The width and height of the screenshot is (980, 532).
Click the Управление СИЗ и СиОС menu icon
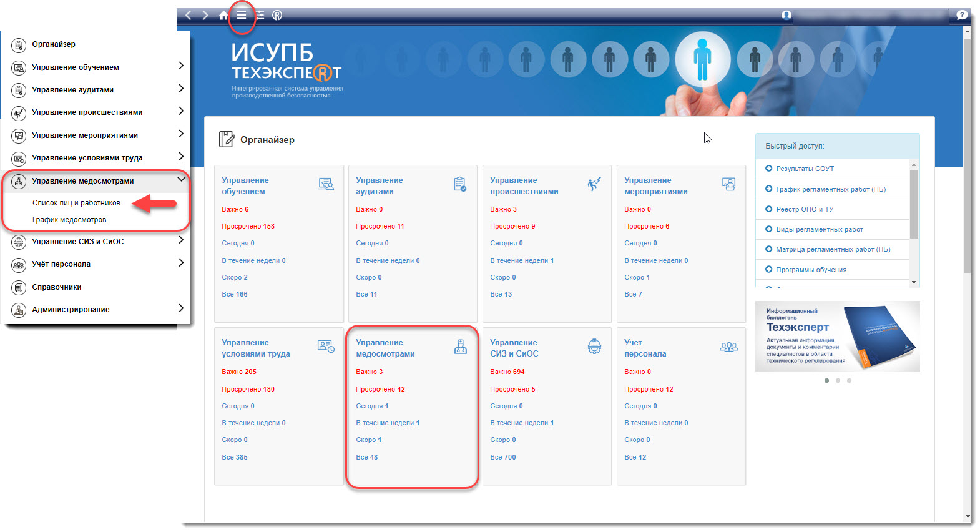[19, 242]
